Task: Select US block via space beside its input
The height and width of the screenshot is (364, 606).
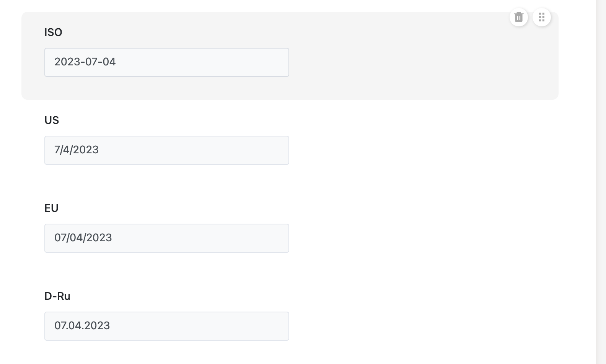Action: point(421,150)
